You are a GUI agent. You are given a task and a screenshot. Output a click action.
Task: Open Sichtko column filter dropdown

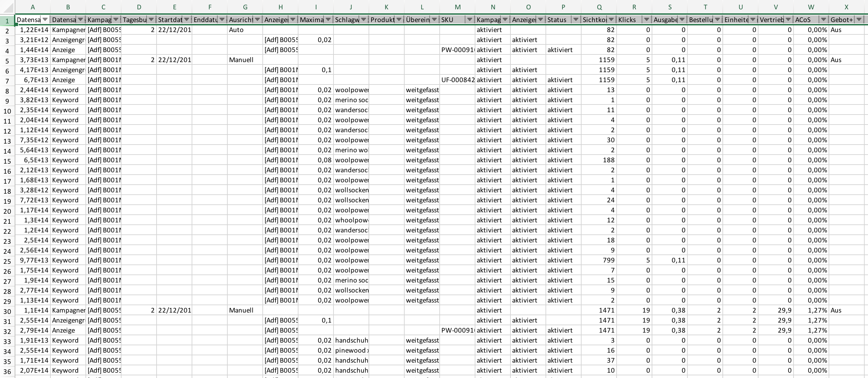point(611,20)
